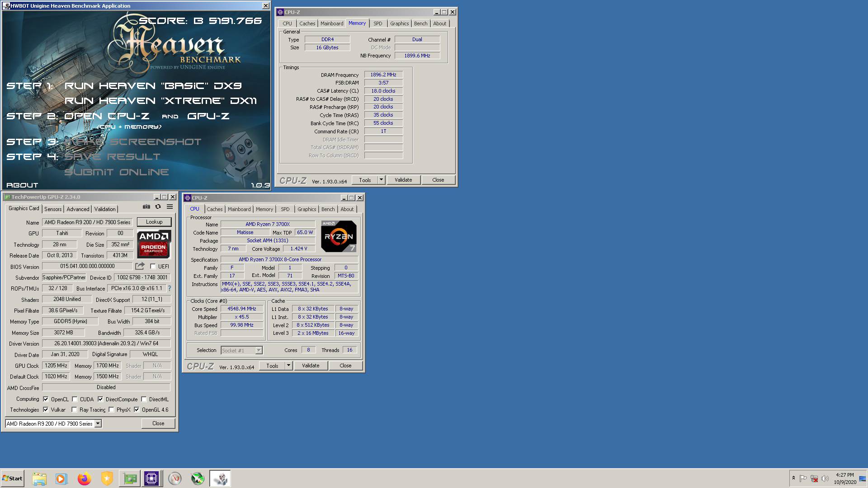This screenshot has height=488, width=868.
Task: Switch to CPU-Z via purple chip taskbar icon
Action: [151, 479]
